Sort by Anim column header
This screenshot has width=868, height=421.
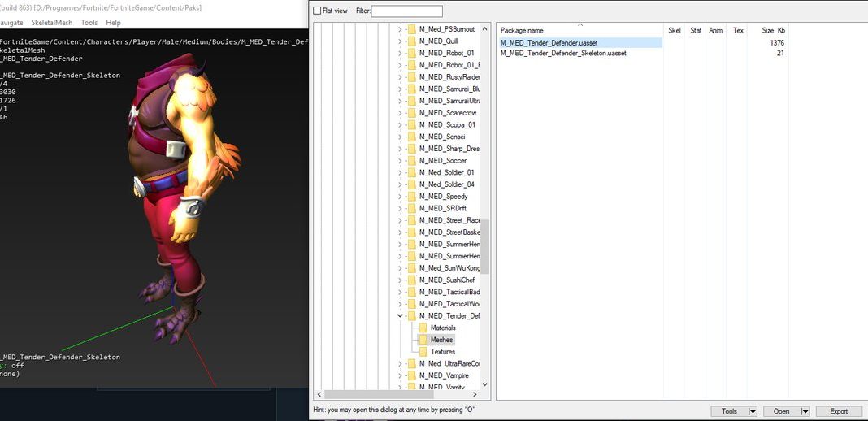click(x=716, y=30)
